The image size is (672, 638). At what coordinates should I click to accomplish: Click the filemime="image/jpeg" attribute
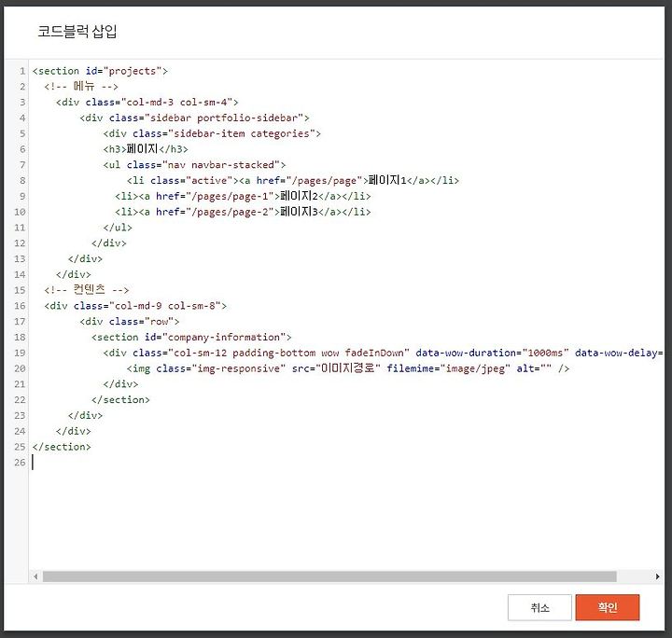point(449,368)
